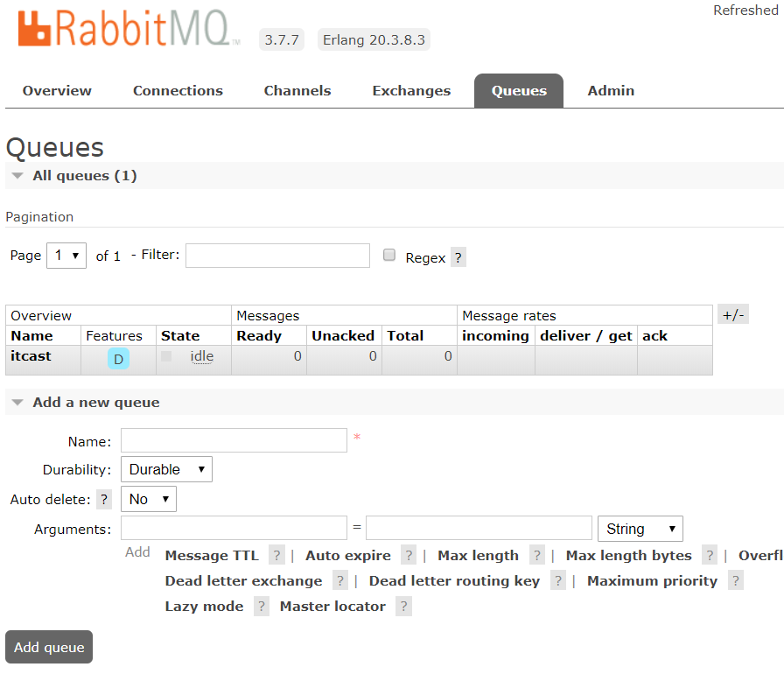
Task: Toggle table columns with +/- button
Action: [x=733, y=314]
